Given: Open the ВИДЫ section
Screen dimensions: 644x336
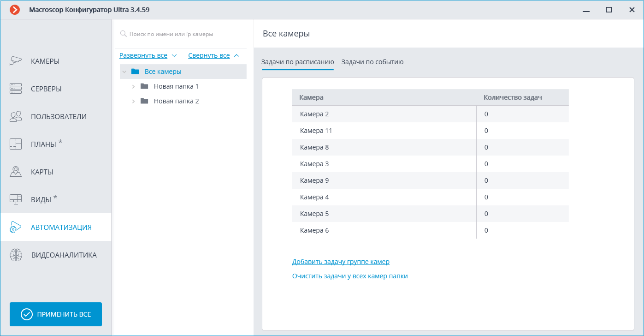Looking at the screenshot, I should click(56, 199).
